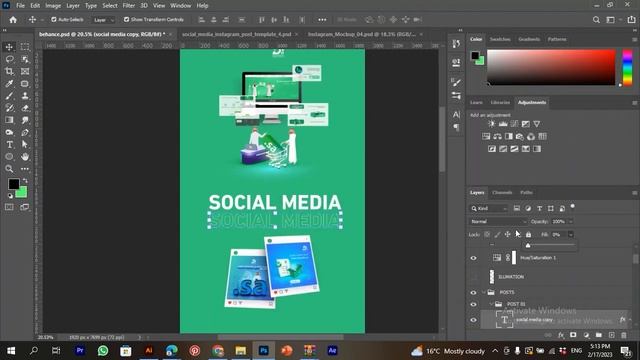Screen dimensions: 640x360
Task: Collapse the POSTS group
Action: pos(484,292)
